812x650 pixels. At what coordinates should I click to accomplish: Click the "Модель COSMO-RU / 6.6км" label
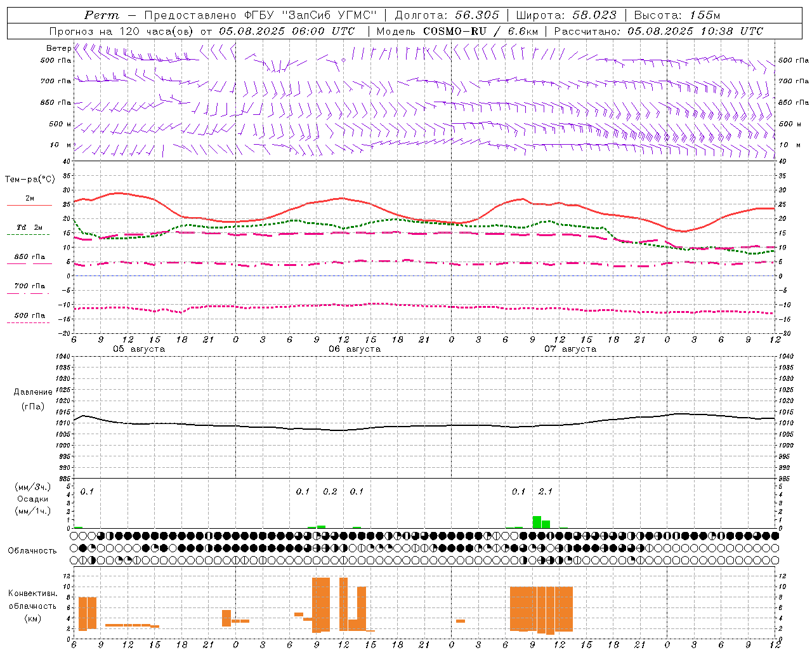coord(457,31)
